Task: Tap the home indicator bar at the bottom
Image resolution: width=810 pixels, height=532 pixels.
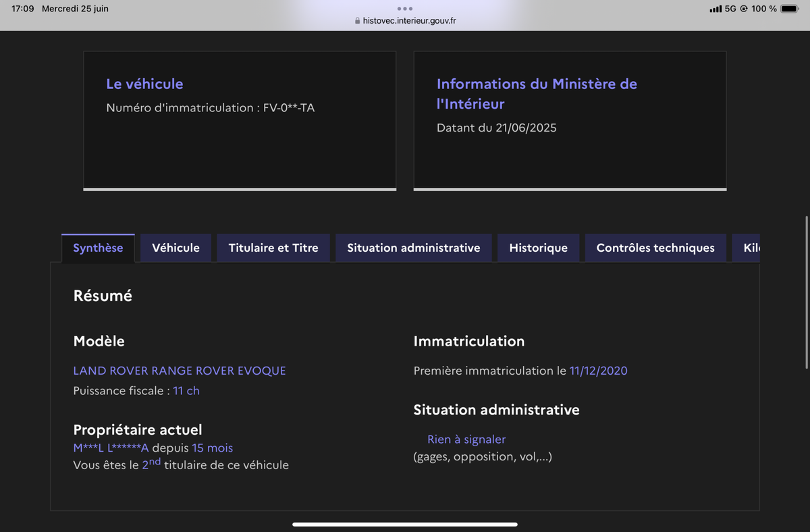Action: click(x=405, y=525)
